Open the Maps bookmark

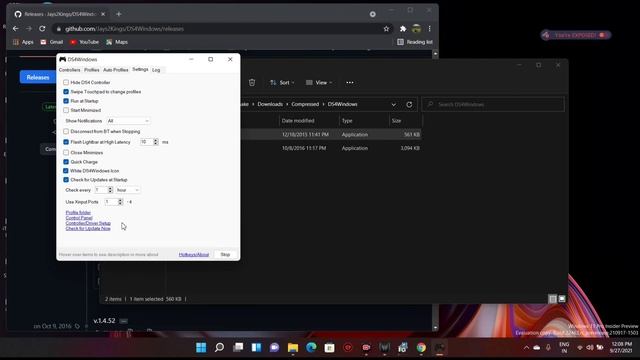(x=117, y=42)
